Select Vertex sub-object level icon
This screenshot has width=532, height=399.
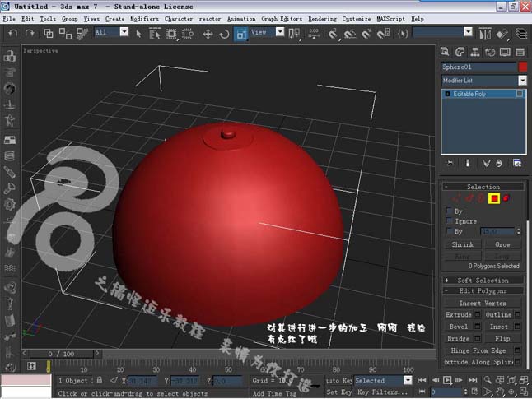(x=456, y=198)
